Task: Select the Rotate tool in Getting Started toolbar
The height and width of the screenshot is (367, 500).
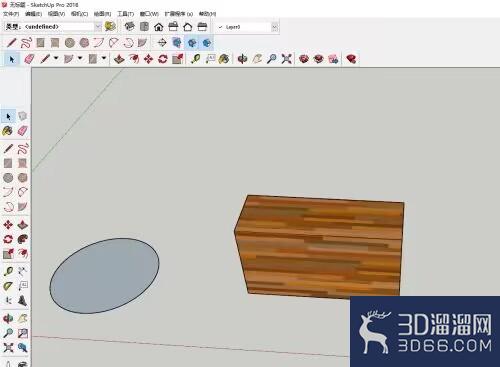Action: (x=163, y=59)
